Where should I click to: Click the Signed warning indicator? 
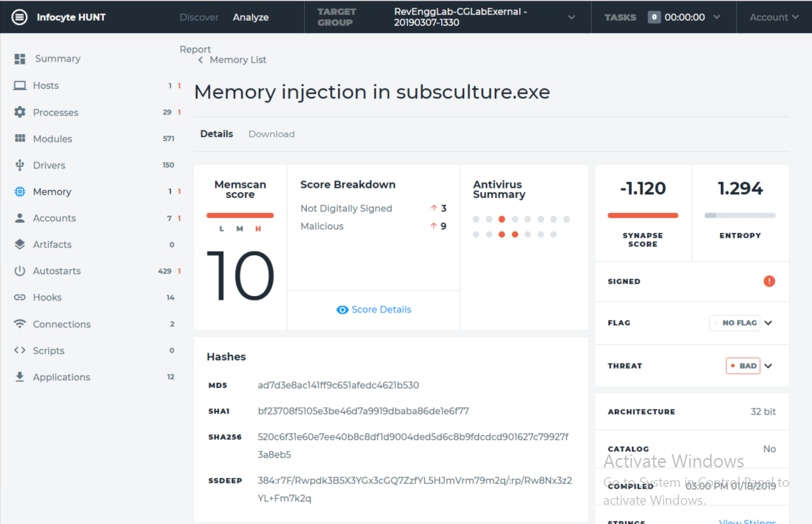coord(769,281)
